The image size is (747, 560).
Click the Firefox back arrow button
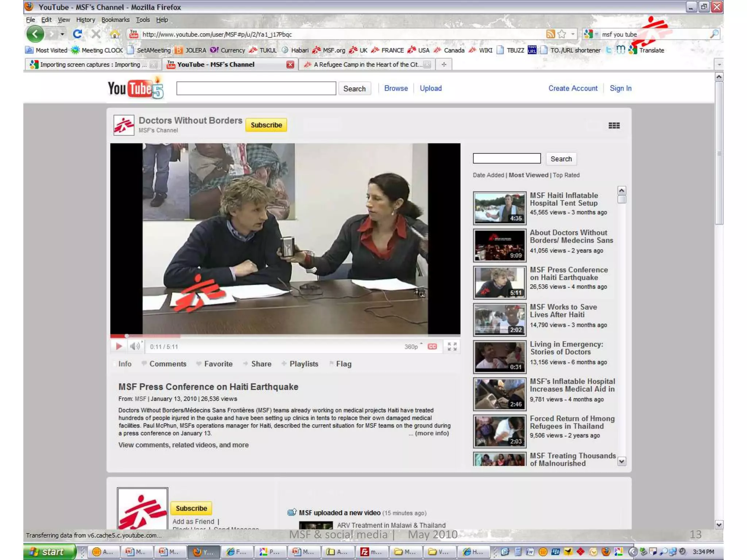click(x=35, y=34)
